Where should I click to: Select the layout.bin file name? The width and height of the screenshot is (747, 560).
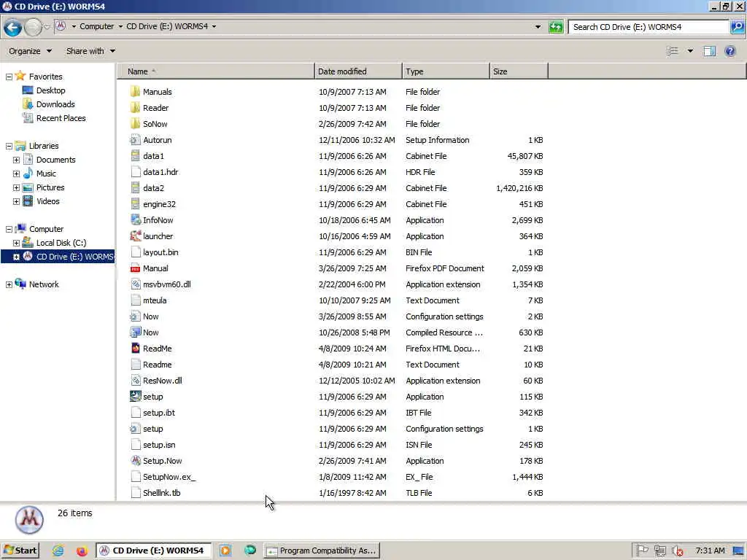point(160,252)
